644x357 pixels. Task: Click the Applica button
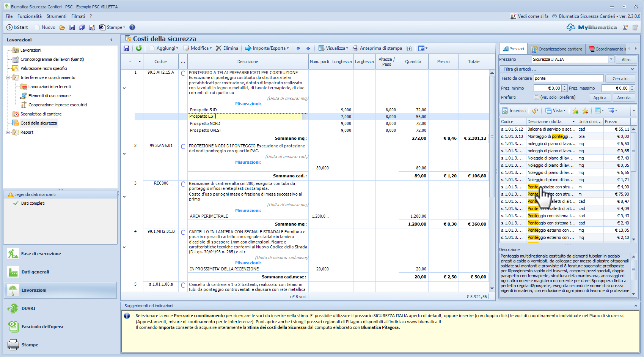click(x=600, y=98)
